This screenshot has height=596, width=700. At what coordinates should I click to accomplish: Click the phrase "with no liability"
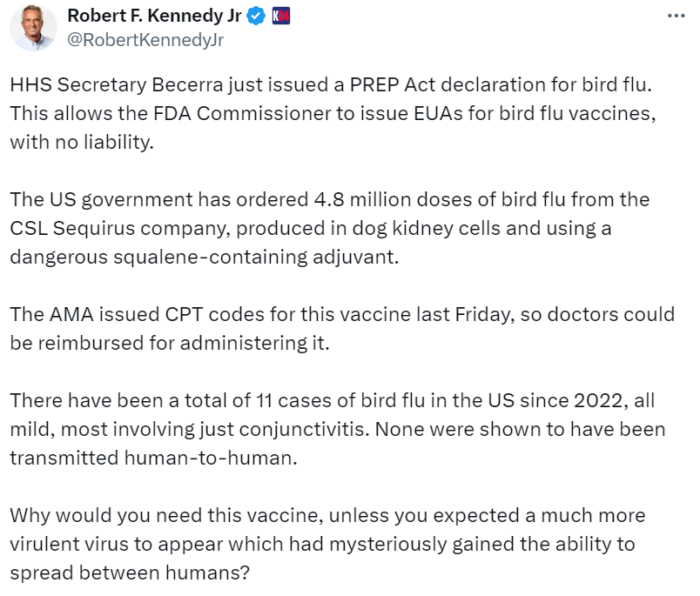pyautogui.click(x=81, y=143)
